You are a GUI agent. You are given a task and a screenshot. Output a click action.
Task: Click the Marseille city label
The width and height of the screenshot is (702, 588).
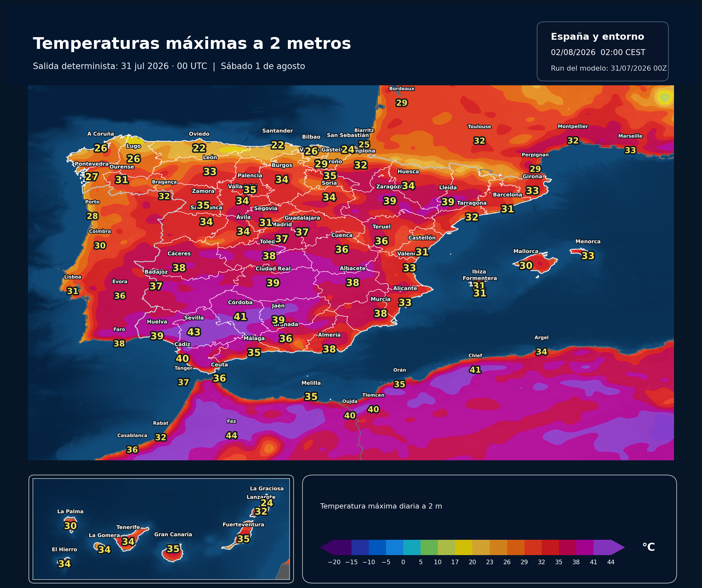630,136
